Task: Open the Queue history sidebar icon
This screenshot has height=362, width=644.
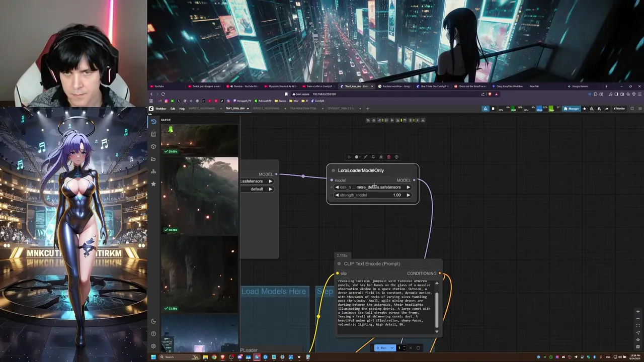Action: click(153, 122)
